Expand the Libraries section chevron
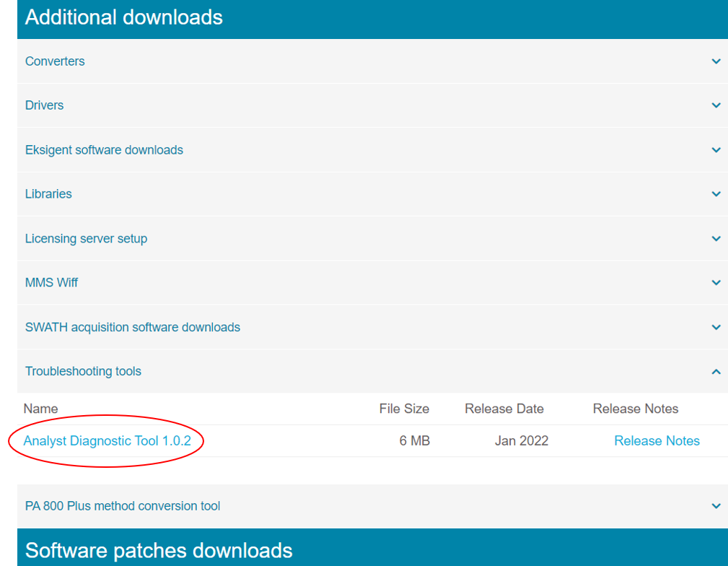 click(716, 193)
